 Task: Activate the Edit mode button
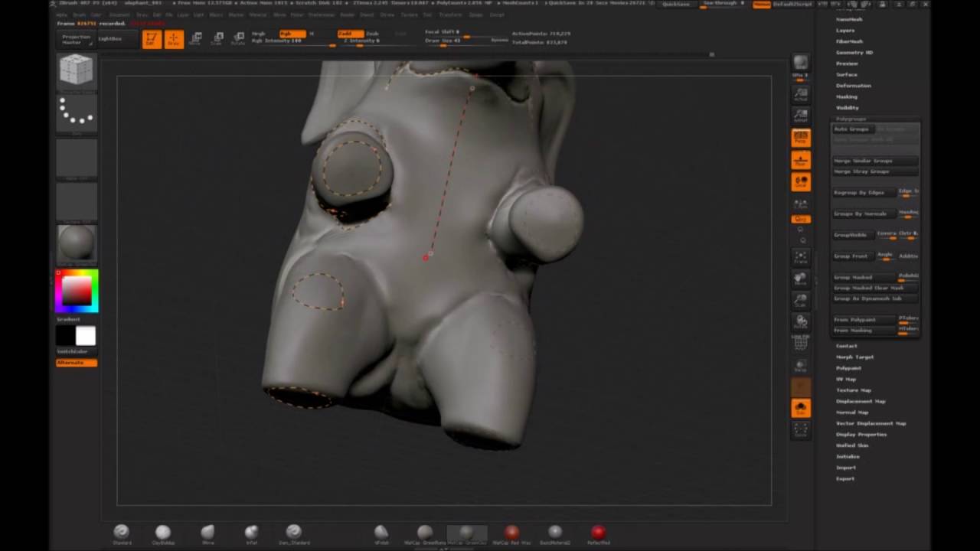(x=152, y=39)
